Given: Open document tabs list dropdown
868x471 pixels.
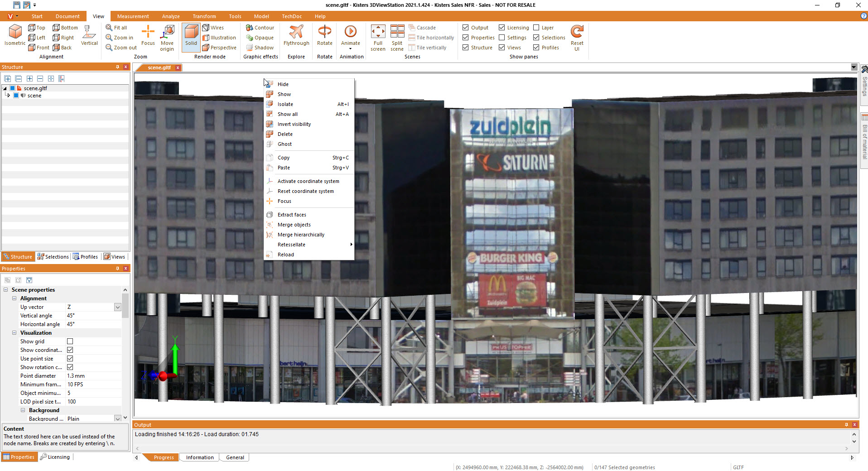Looking at the screenshot, I should point(854,67).
